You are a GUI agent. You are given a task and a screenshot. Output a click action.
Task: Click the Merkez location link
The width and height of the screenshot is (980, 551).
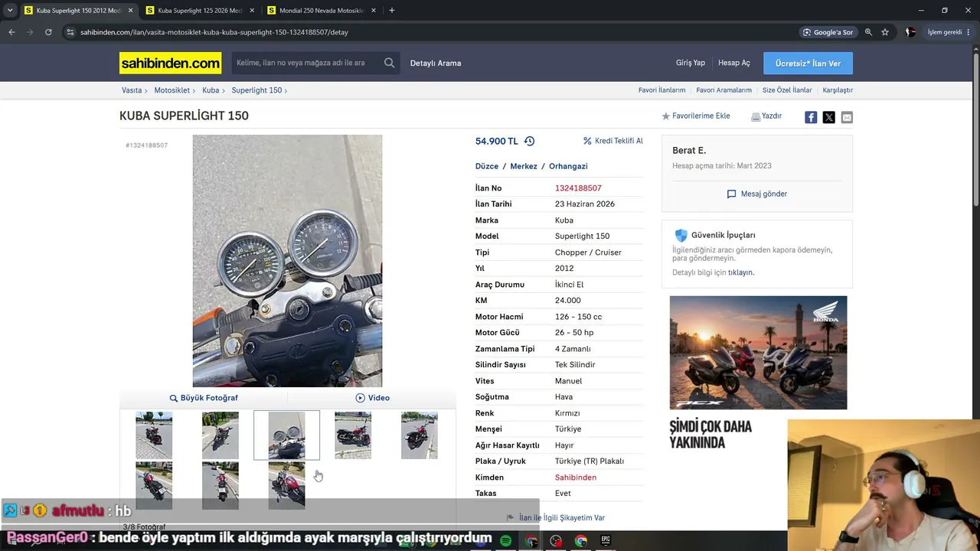coord(524,166)
